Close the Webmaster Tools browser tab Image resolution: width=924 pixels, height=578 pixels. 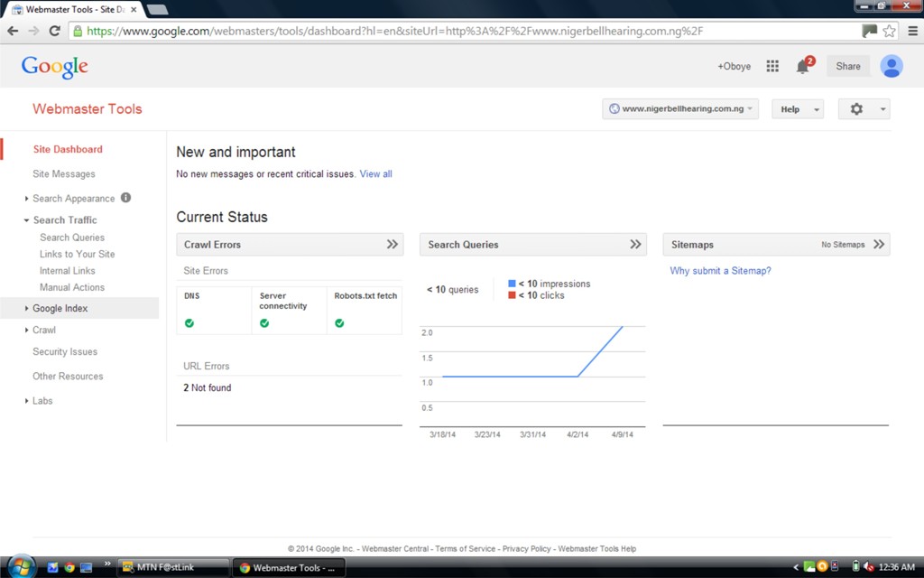[x=134, y=9]
